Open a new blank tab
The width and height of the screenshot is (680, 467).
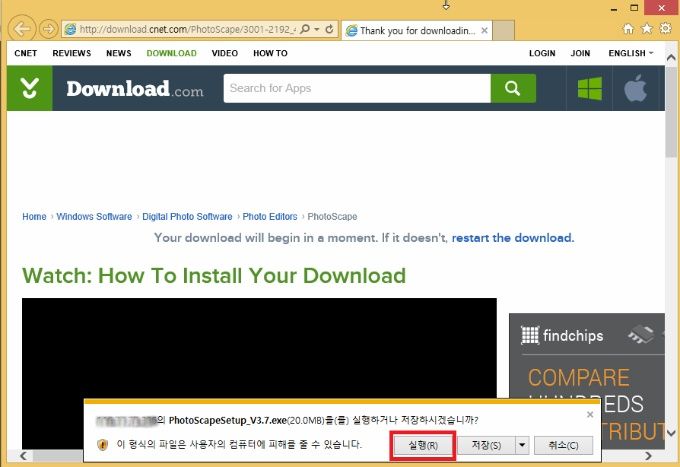(x=503, y=30)
